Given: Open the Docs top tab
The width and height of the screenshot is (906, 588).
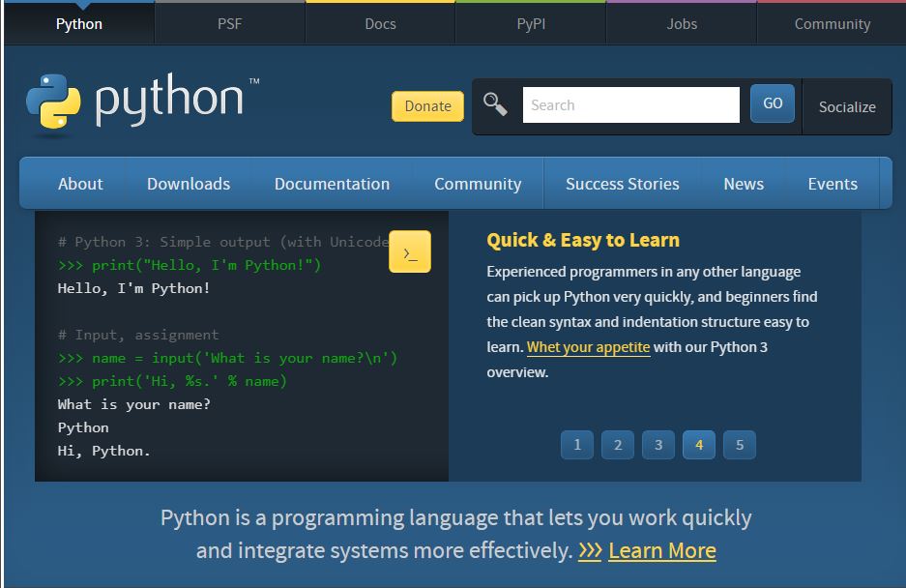Looking at the screenshot, I should 380,24.
